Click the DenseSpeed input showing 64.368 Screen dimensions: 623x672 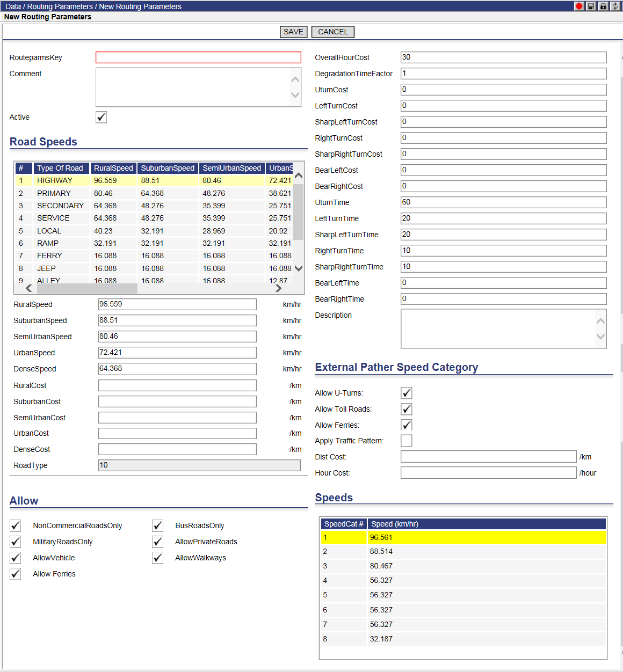[x=177, y=369]
